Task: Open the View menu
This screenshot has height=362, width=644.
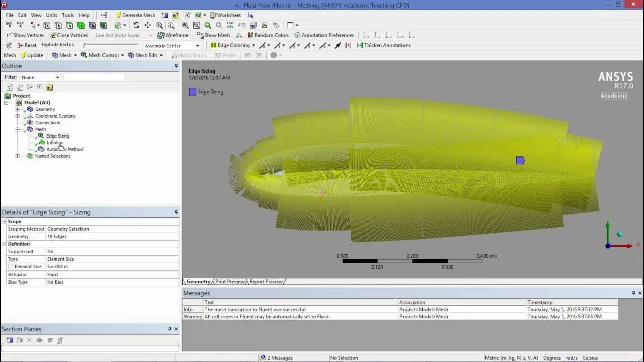Action: (36, 15)
